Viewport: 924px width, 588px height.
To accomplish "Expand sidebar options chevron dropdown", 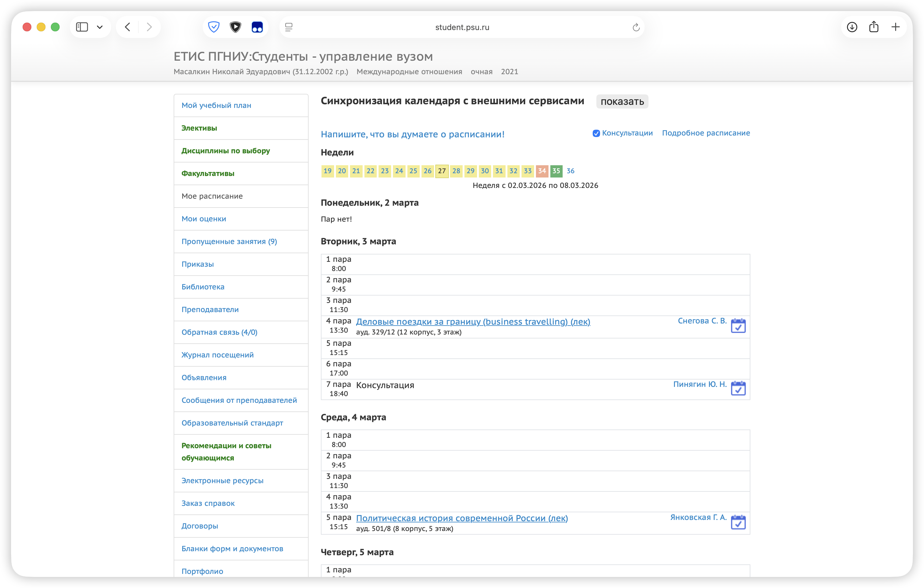I will (x=100, y=27).
